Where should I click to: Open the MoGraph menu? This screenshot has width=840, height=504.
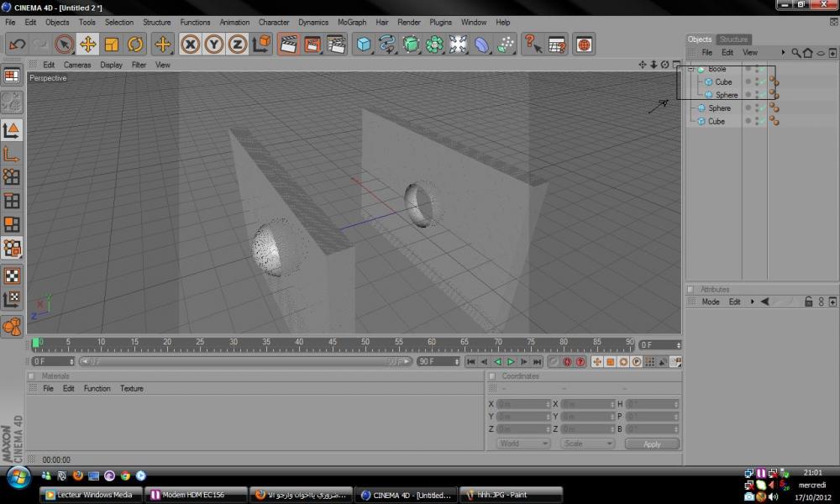click(352, 22)
